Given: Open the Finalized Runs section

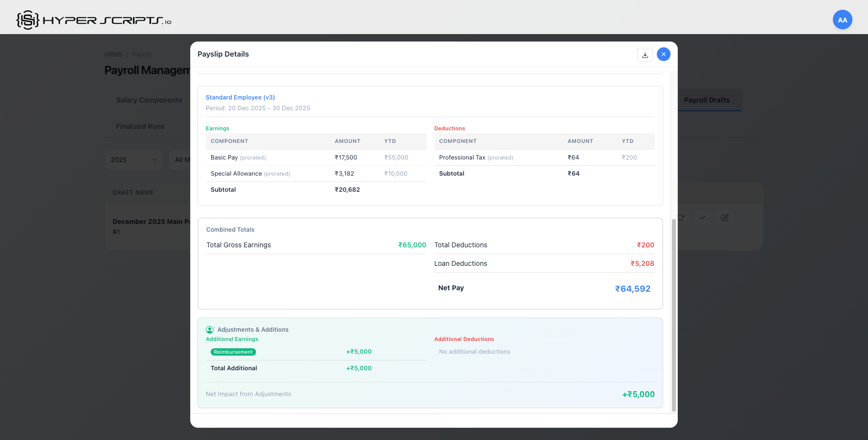Looking at the screenshot, I should (140, 126).
